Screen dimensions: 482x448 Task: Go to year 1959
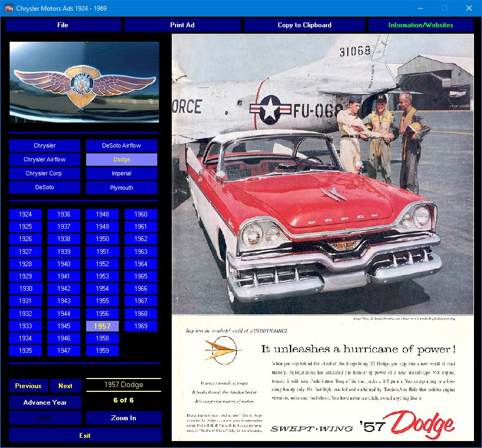pyautogui.click(x=102, y=351)
